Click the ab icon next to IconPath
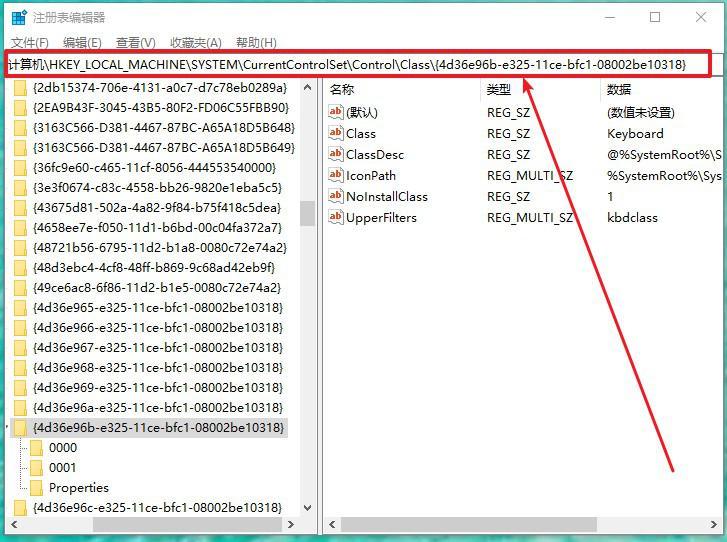The width and height of the screenshot is (727, 542). click(x=336, y=176)
